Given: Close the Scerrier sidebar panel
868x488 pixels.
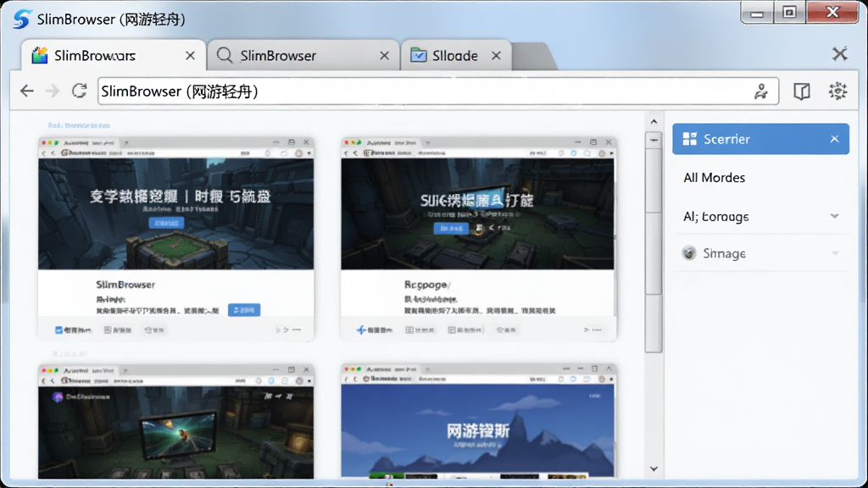Looking at the screenshot, I should pos(835,139).
